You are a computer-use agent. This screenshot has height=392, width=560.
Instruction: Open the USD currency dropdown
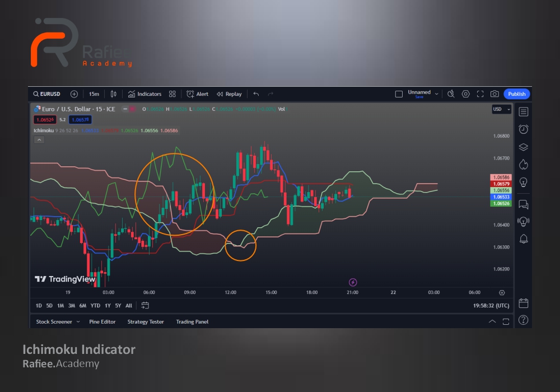501,109
